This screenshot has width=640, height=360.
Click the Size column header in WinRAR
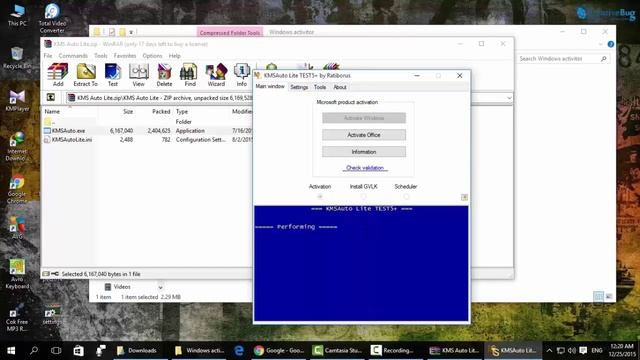128,111
